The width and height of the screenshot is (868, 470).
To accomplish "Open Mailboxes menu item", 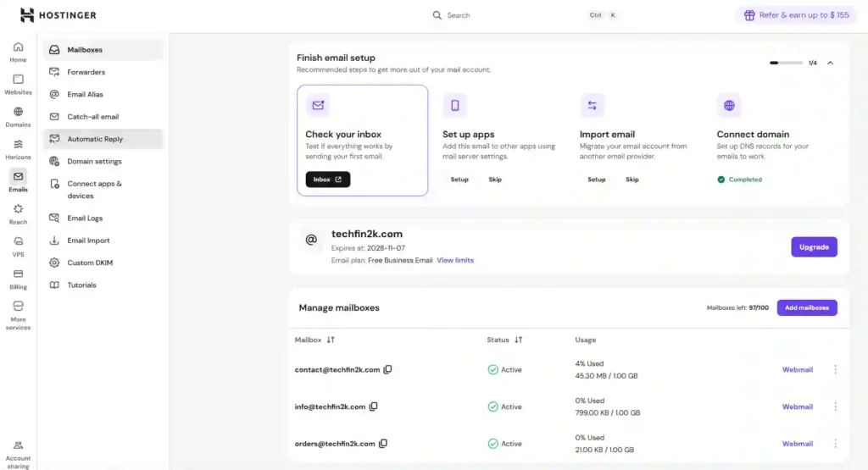I will tap(103, 50).
